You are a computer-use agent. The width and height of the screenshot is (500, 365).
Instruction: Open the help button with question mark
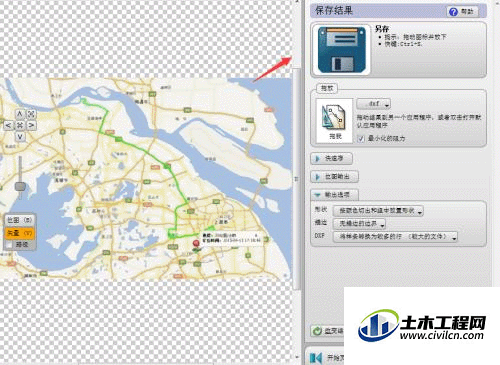[463, 11]
